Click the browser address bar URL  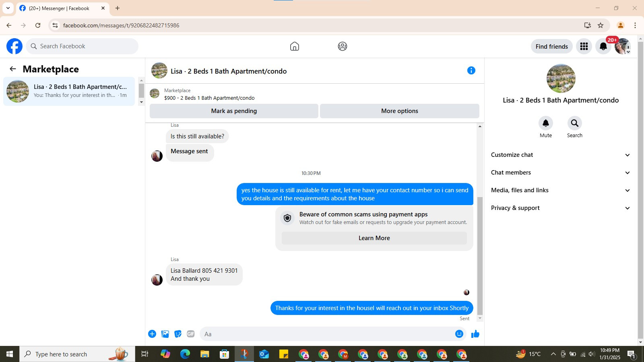point(121,25)
